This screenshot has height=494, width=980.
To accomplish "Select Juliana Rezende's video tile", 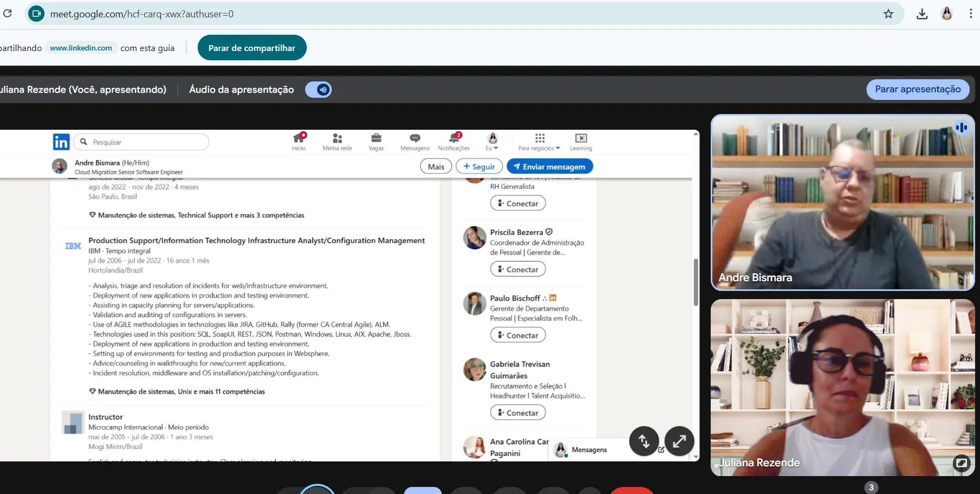I will (x=843, y=388).
